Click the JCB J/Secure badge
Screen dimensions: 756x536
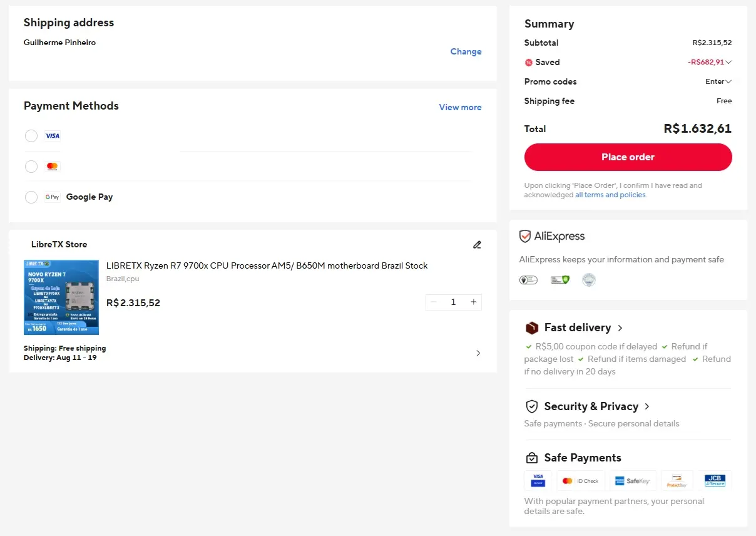715,480
